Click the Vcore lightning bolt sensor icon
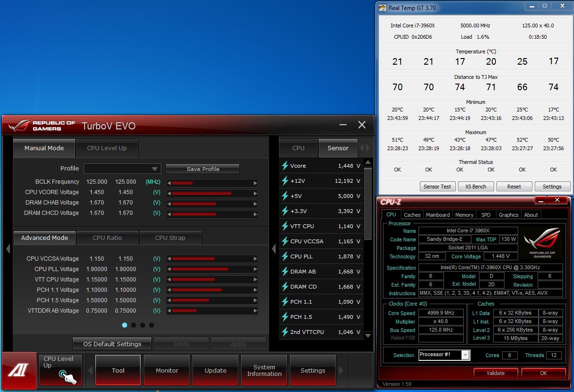The height and width of the screenshot is (392, 574). click(x=285, y=166)
